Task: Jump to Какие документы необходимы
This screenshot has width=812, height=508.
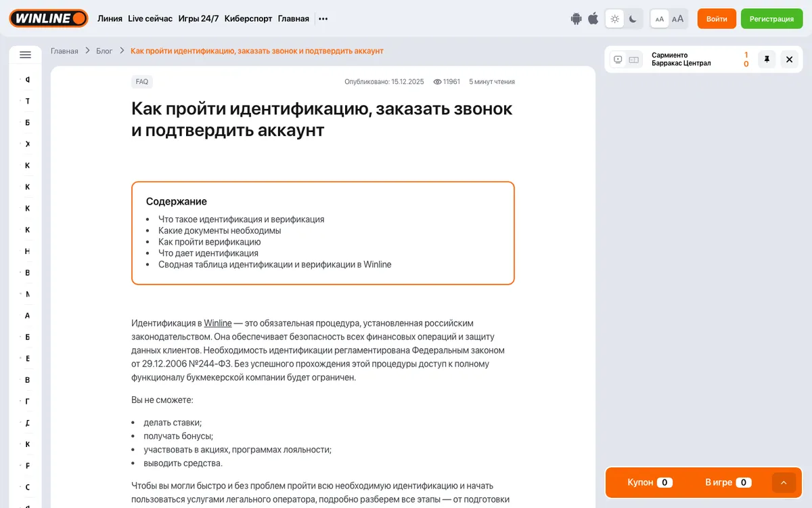Action: click(x=219, y=230)
